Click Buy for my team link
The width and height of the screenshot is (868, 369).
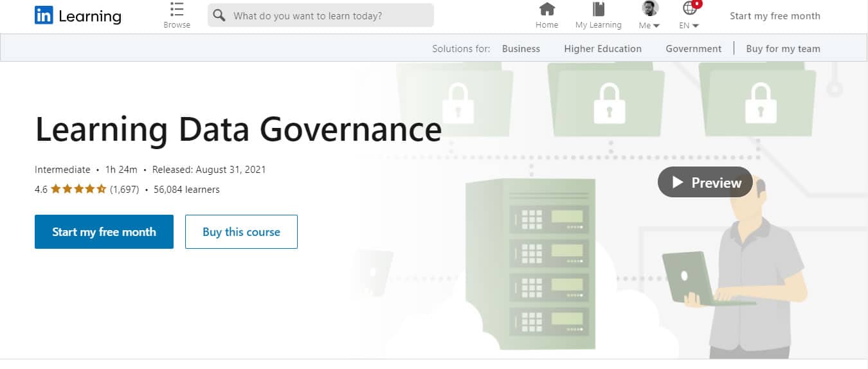pos(782,49)
